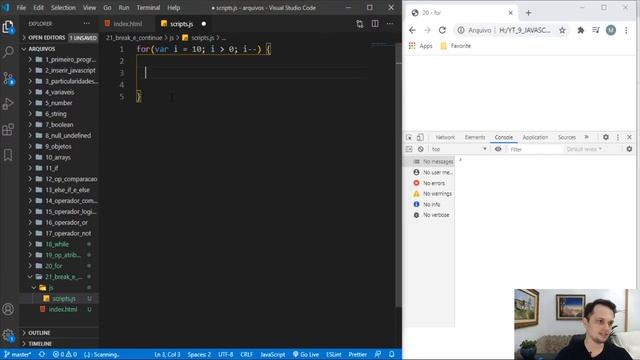Open Chrome media control icon
This screenshot has height=360, width=640.
click(x=596, y=30)
